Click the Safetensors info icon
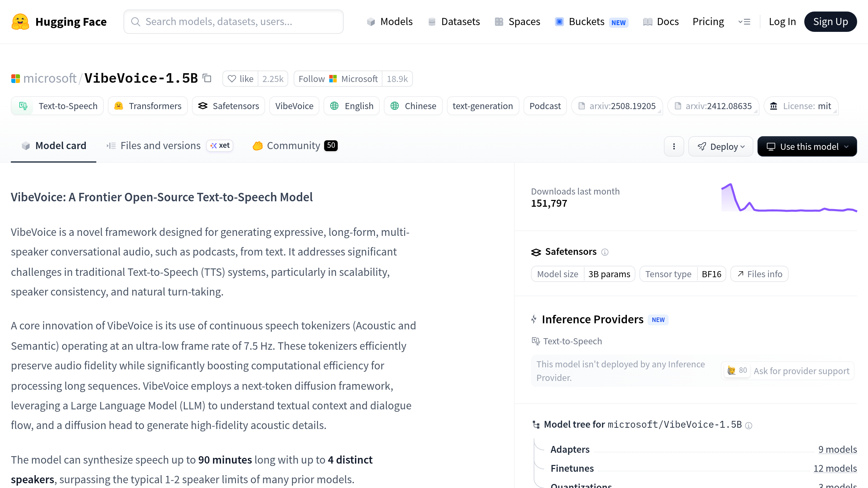The width and height of the screenshot is (868, 488). pos(605,252)
